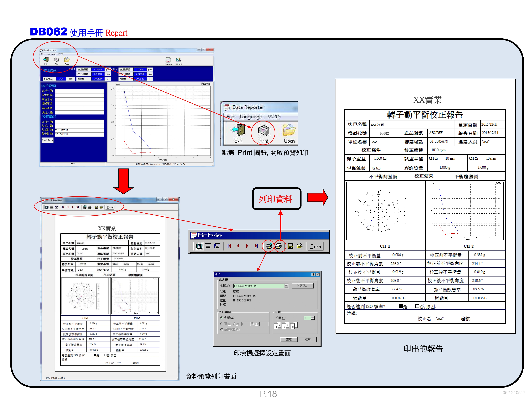Go to next page in enlarged Print Preview toolbar
This screenshot has width=532, height=399.
pos(247,246)
